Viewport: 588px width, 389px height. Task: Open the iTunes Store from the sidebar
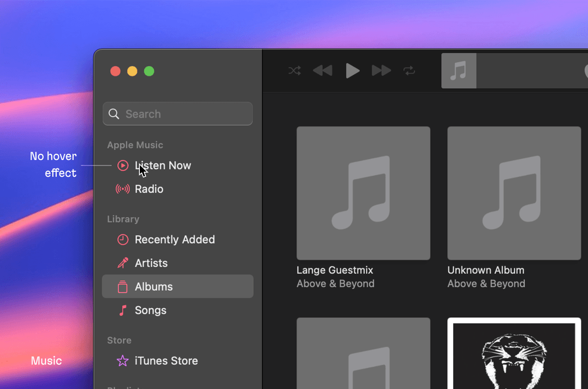(166, 361)
